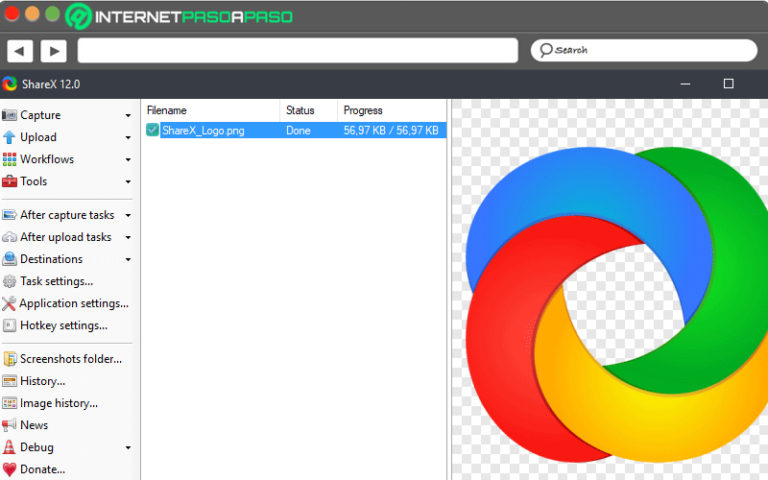
Task: Expand the Capture submenu arrow
Action: [128, 116]
